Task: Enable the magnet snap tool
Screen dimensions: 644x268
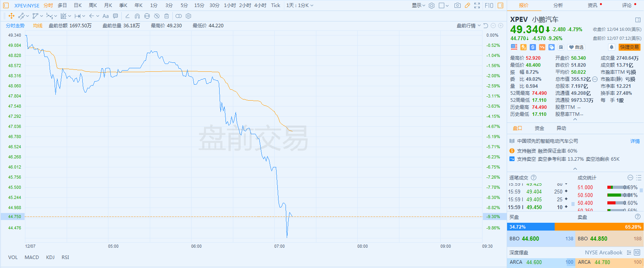Action: click(137, 16)
